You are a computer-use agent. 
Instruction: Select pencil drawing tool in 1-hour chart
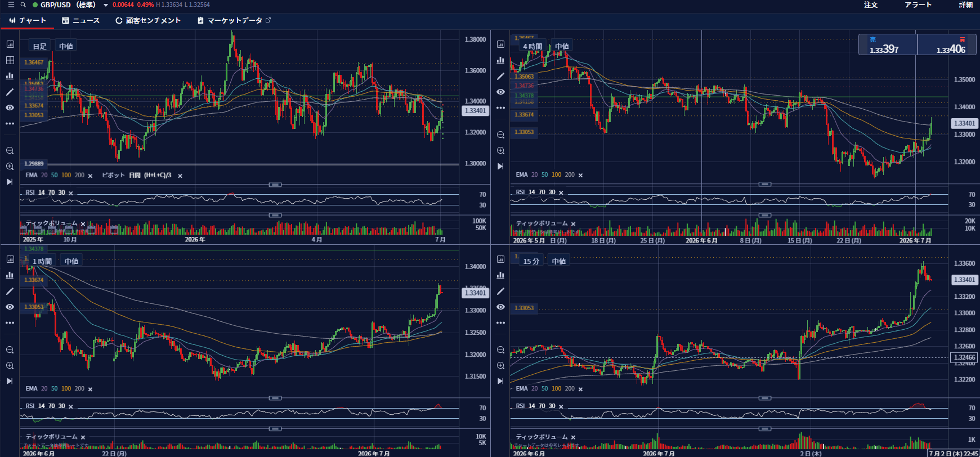tap(10, 291)
